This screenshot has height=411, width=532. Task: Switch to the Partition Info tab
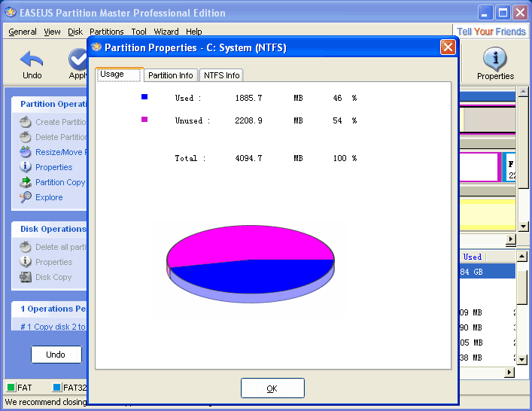(x=171, y=75)
